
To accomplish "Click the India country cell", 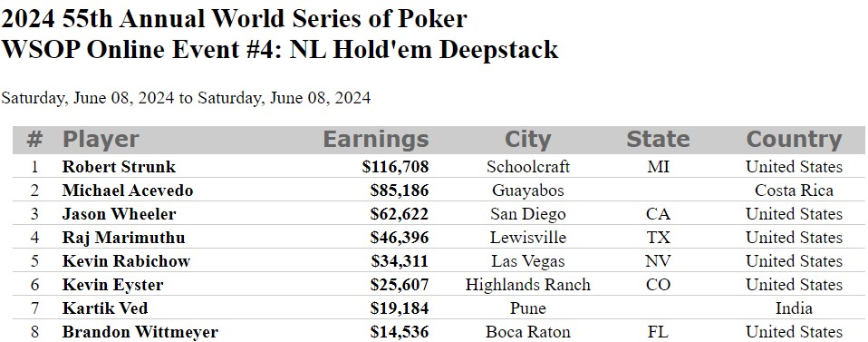I will (794, 308).
